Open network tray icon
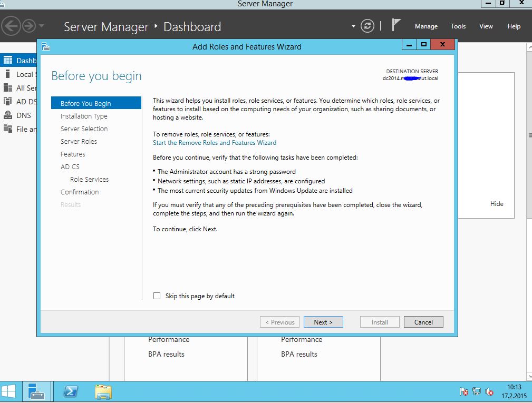 (x=477, y=392)
